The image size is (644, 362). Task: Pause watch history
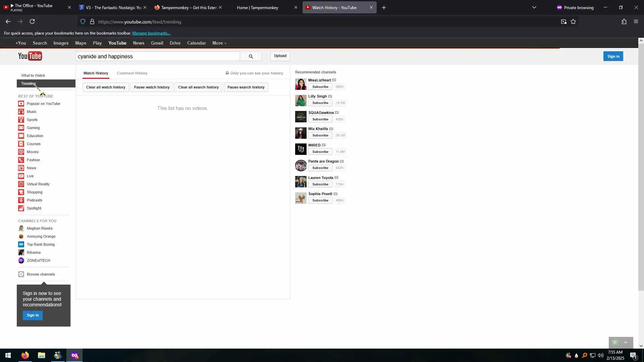click(x=152, y=87)
